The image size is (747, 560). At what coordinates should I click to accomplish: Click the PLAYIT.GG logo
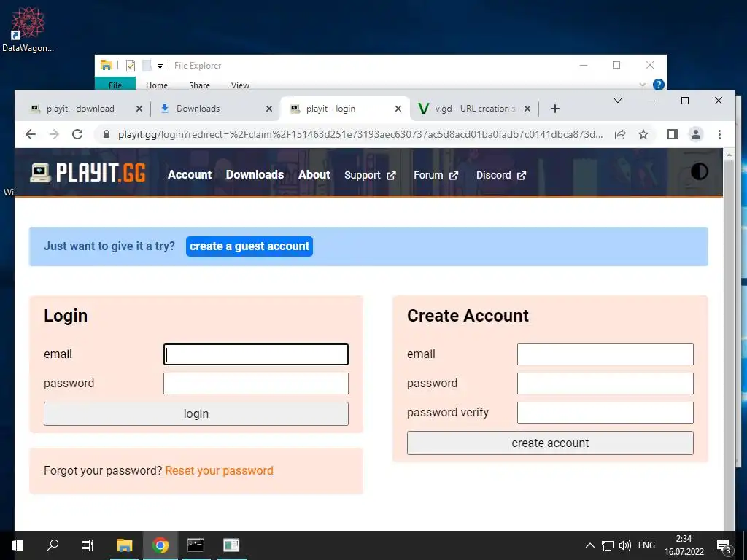(x=88, y=173)
